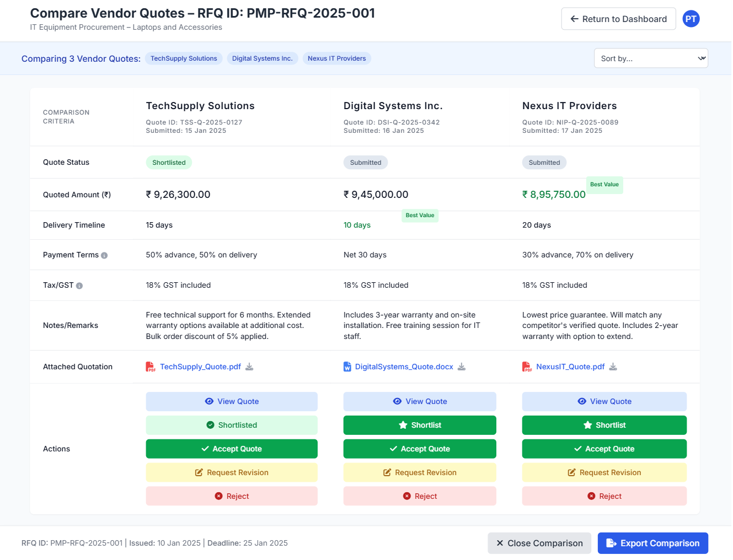Reject the Nexus IT Providers quote
Screen dimensions: 733x560
coord(604,497)
